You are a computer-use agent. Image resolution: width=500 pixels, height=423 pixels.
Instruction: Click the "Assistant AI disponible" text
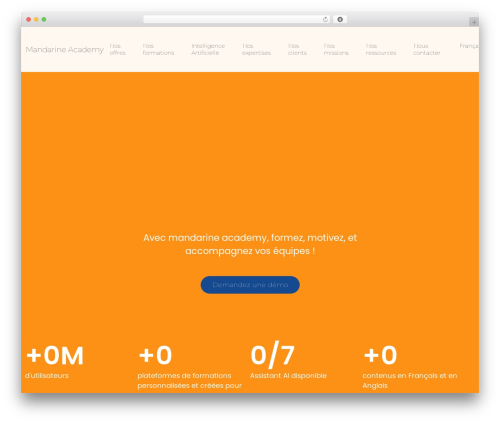[x=288, y=376]
